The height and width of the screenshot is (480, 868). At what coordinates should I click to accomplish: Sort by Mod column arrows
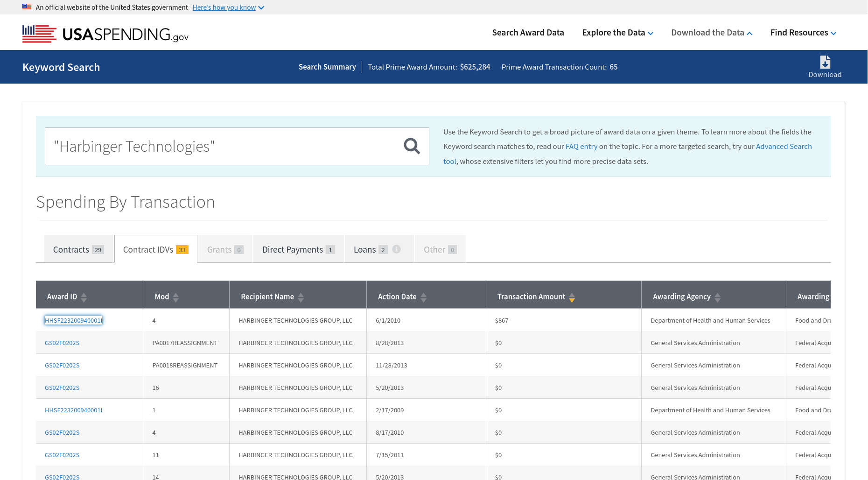tap(176, 297)
